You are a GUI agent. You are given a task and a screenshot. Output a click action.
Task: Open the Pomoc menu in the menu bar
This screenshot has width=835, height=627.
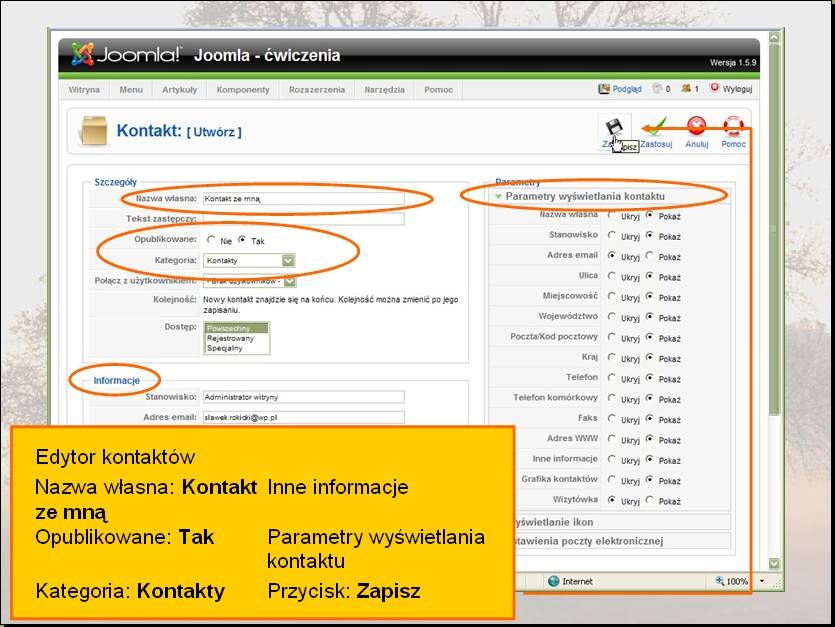click(438, 89)
